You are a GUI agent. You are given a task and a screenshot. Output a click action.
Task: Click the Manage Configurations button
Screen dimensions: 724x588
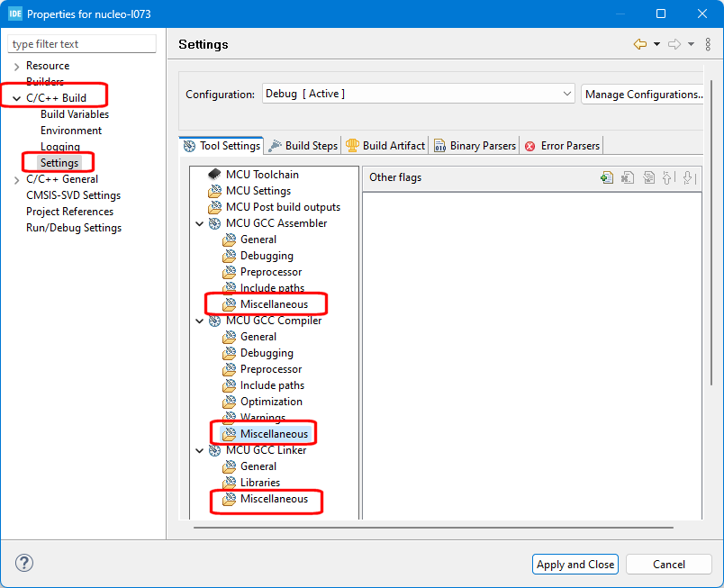point(642,94)
